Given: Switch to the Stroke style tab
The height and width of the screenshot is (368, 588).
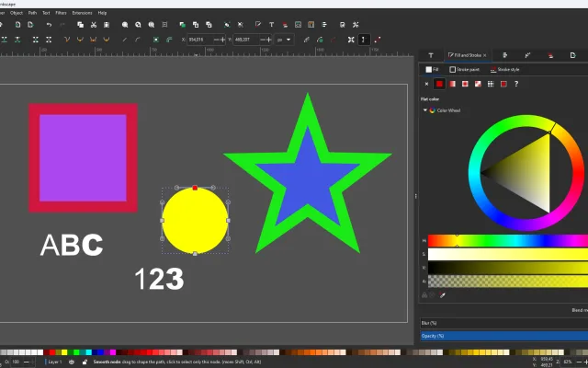Looking at the screenshot, I should click(x=504, y=70).
